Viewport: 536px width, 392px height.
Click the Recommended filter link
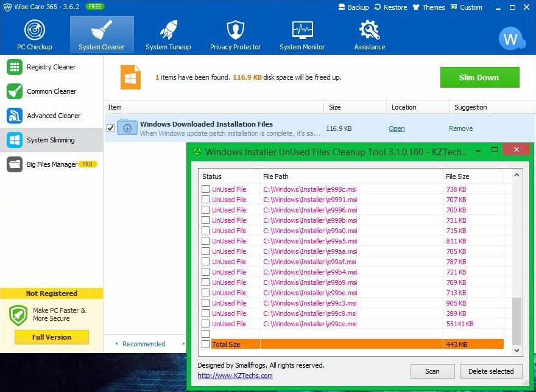click(x=144, y=344)
